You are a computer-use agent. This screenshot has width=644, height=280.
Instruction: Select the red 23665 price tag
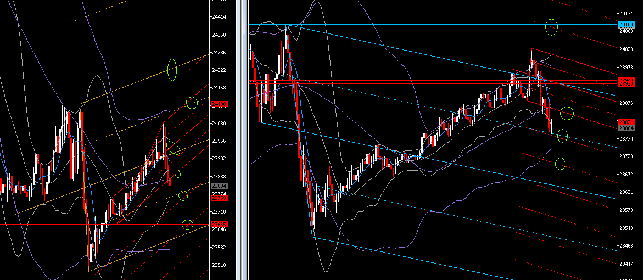pos(219,224)
